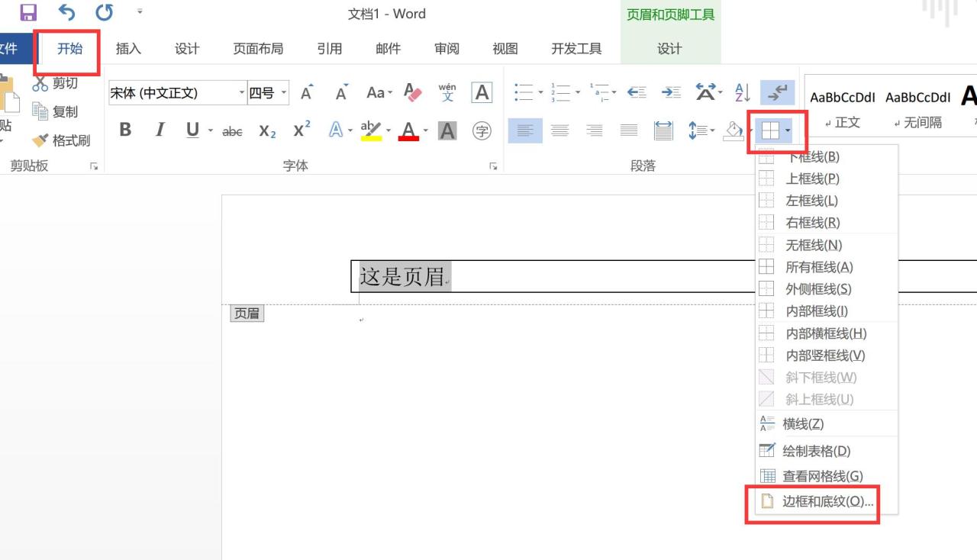
Task: Open the Phonetic Guide (拼音指南) tool
Action: click(447, 92)
